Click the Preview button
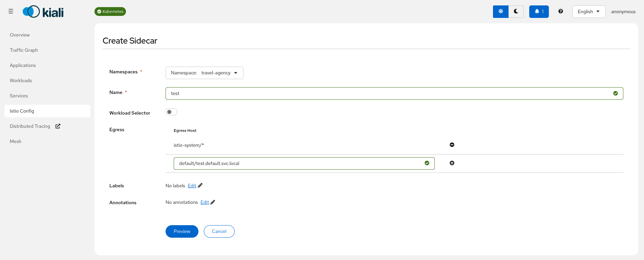The height and width of the screenshot is (260, 644). point(182,231)
